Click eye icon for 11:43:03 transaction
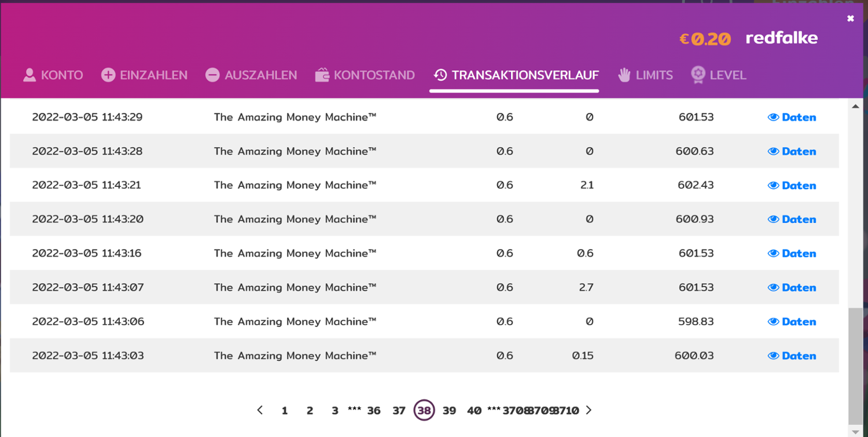 773,356
